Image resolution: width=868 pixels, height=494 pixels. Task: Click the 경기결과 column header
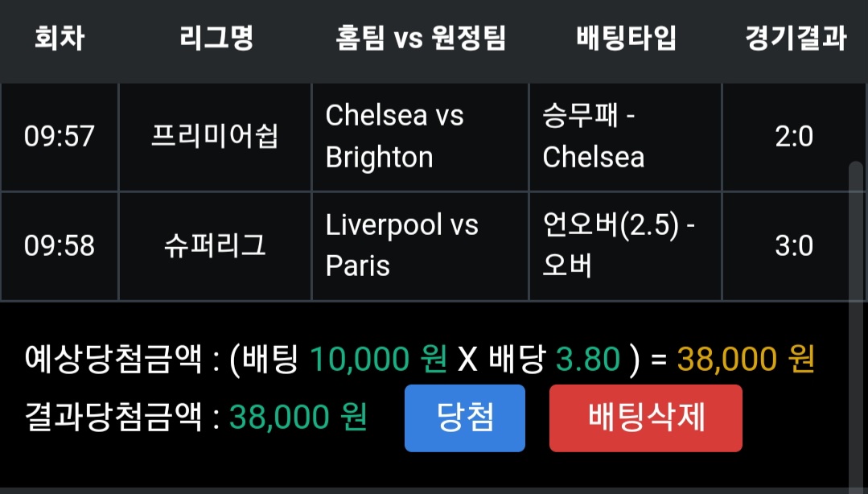point(795,38)
